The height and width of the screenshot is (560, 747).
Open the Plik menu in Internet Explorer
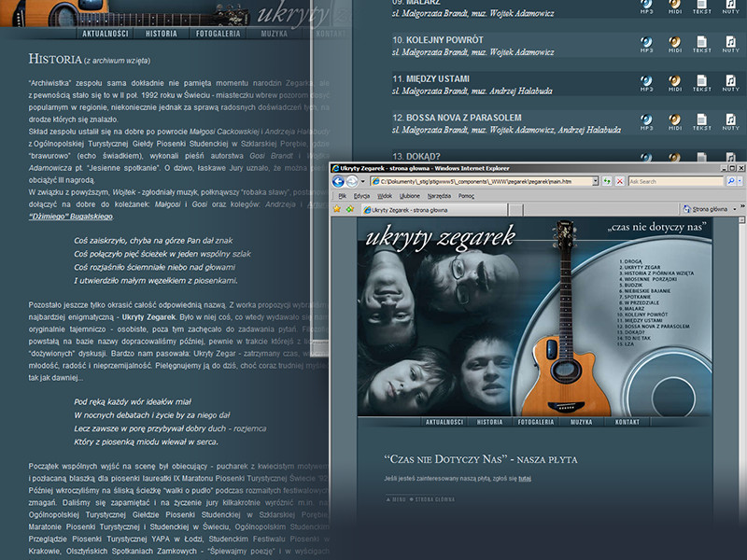[342, 196]
